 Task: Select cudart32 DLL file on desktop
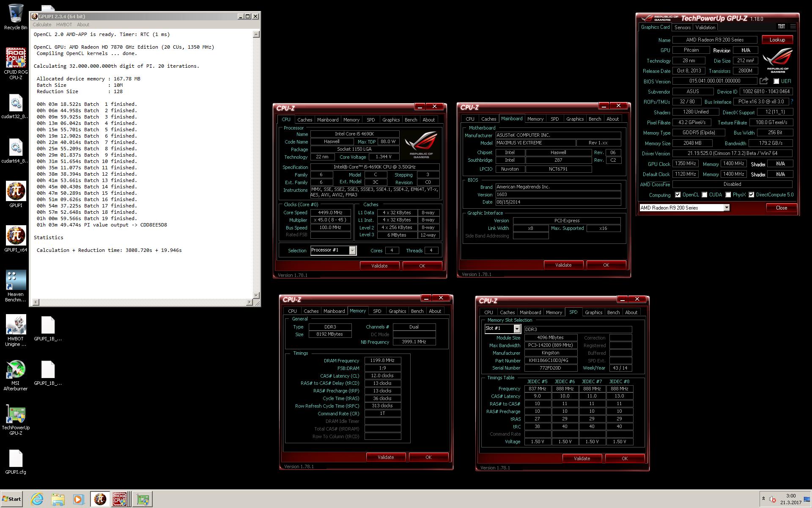coord(15,107)
